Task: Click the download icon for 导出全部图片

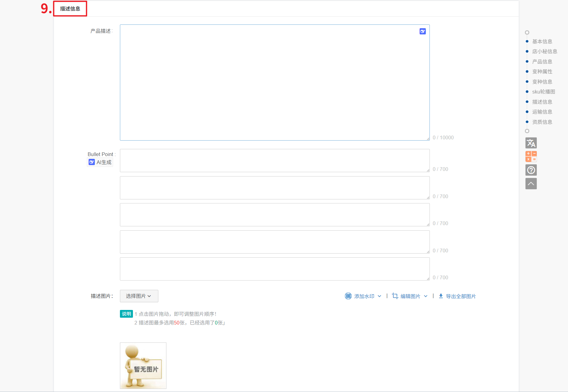Action: pyautogui.click(x=441, y=296)
